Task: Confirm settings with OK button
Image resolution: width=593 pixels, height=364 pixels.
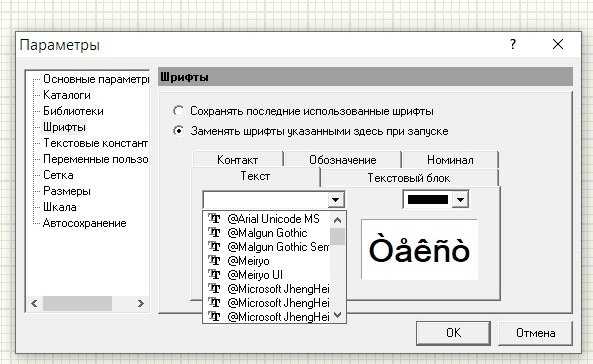Action: pyautogui.click(x=453, y=333)
